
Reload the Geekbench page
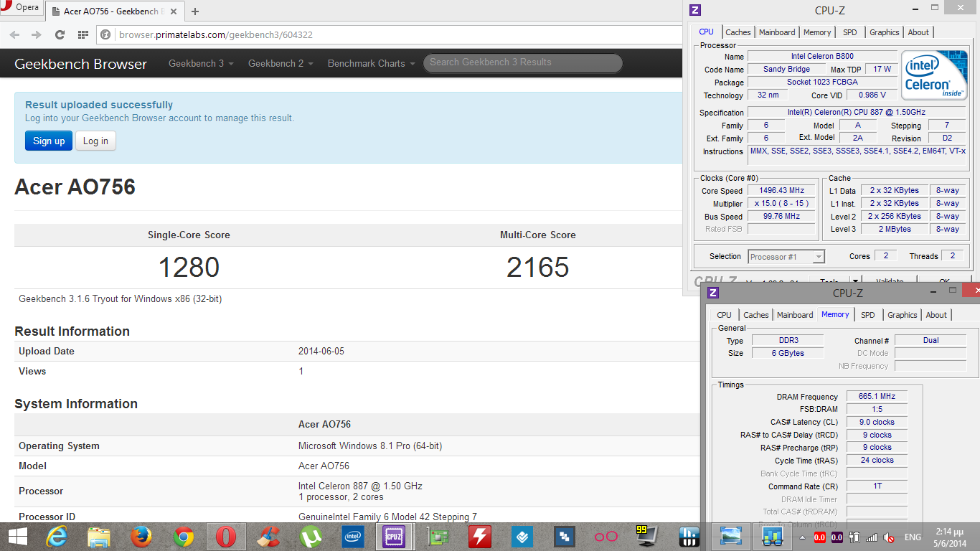click(60, 34)
